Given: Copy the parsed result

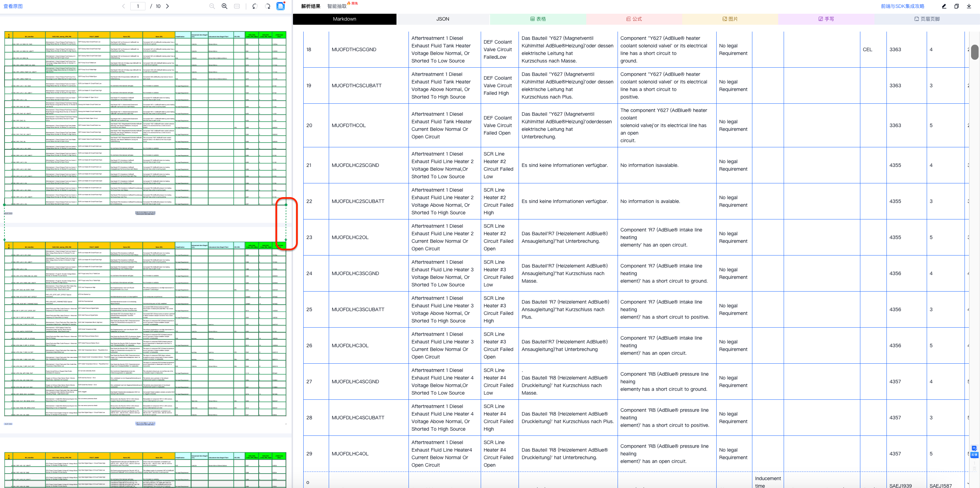Looking at the screenshot, I should 956,6.
